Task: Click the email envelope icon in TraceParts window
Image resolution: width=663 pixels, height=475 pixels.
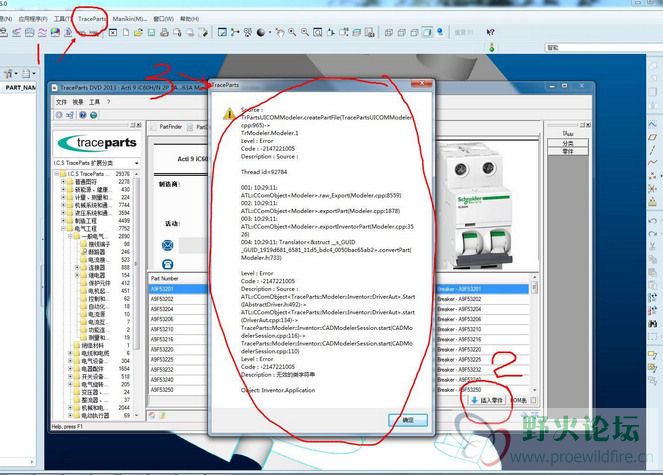Action: pyautogui.click(x=167, y=245)
